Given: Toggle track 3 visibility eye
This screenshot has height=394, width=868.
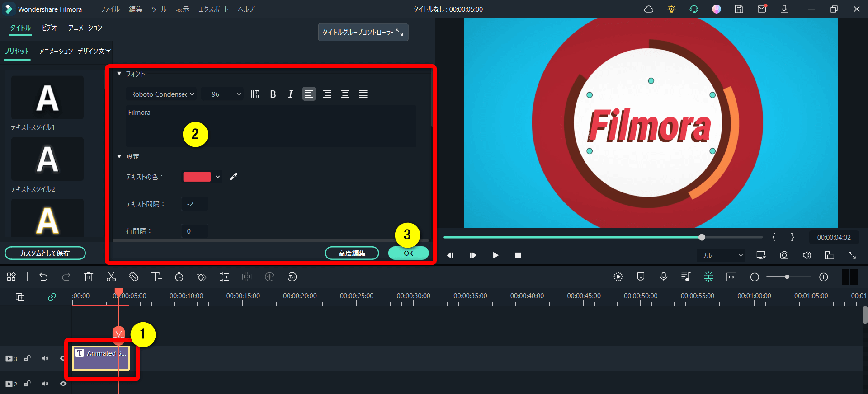Looking at the screenshot, I should pyautogui.click(x=63, y=358).
